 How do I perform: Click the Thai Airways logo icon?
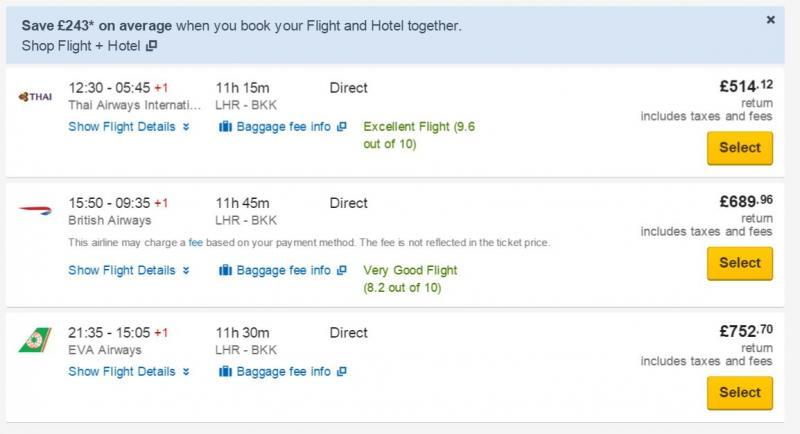(x=33, y=96)
